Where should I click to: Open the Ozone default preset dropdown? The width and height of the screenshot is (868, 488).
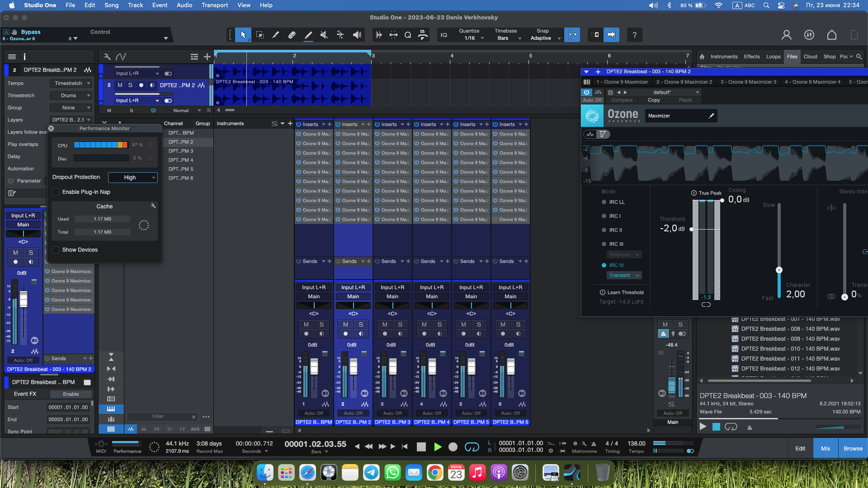pyautogui.click(x=665, y=92)
